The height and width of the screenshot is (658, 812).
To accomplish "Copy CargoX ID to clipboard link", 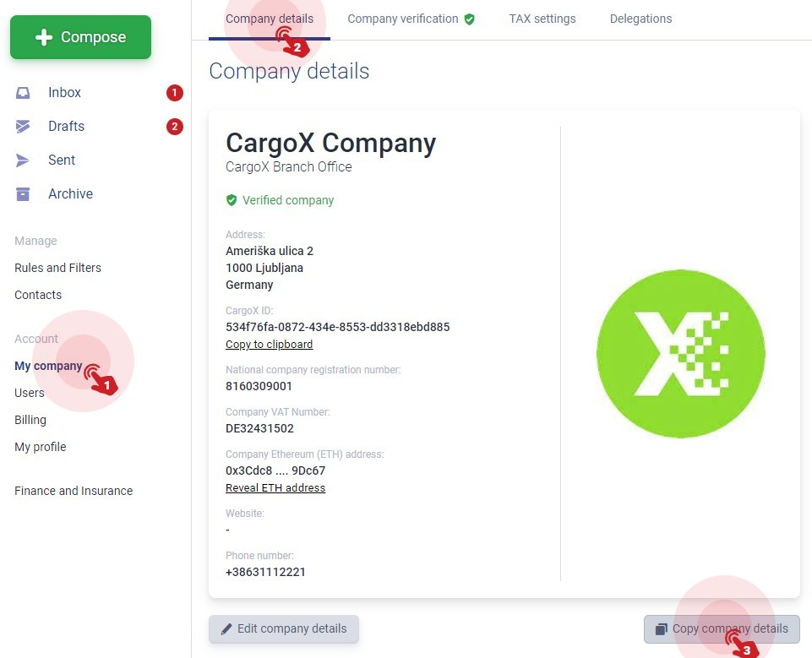I will (270, 345).
